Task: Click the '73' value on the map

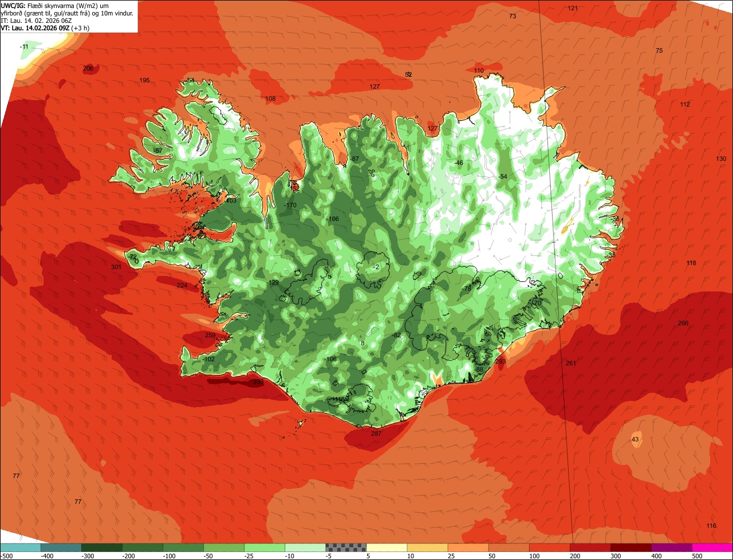Action: [x=513, y=16]
